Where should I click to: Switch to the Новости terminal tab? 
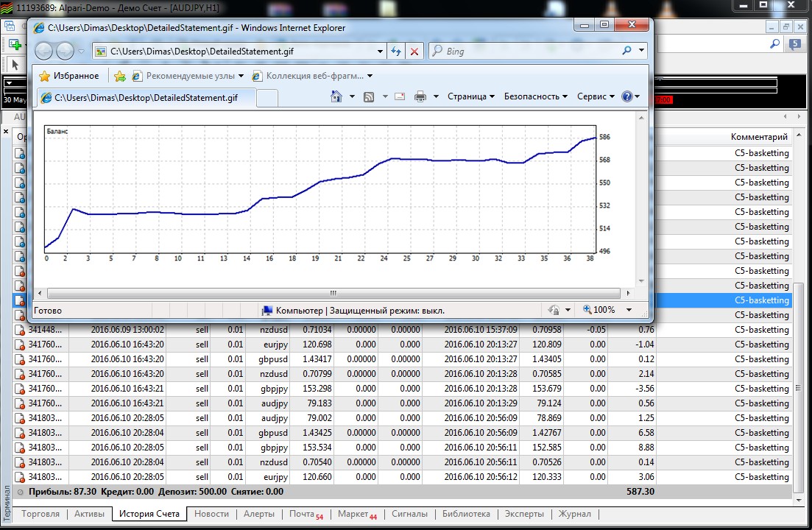211,514
